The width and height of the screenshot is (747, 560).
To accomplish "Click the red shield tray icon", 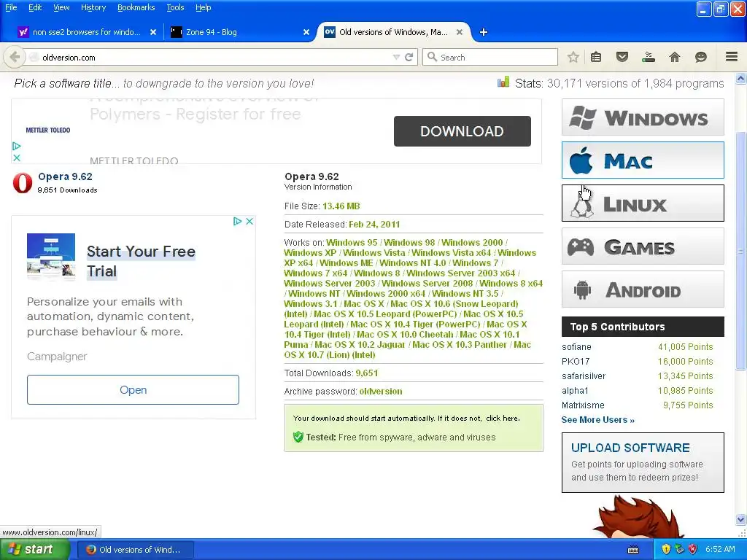I will click(x=693, y=549).
